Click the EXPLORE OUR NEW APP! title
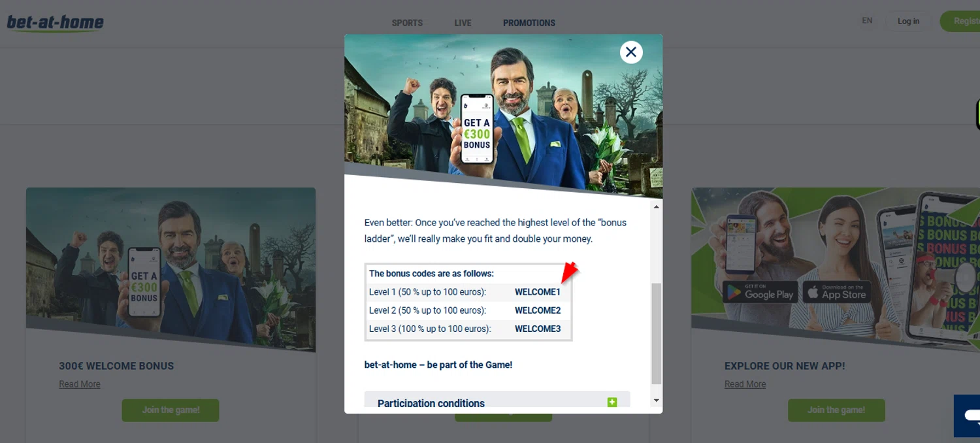980x443 pixels. point(785,366)
